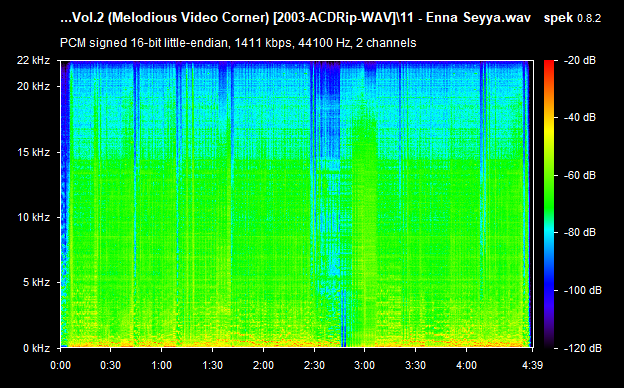Click the 1:30 time marker
This screenshot has width=624, height=388.
[213, 365]
